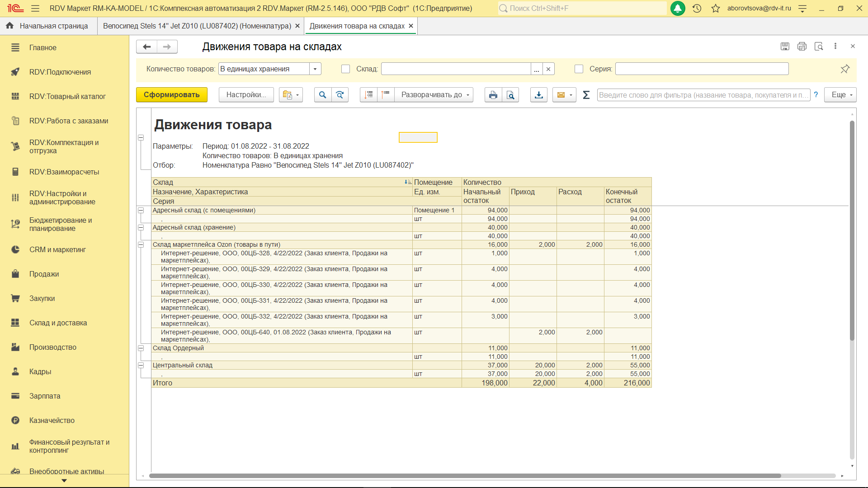
Task: Click the navigate Back arrow button
Action: pyautogui.click(x=146, y=47)
